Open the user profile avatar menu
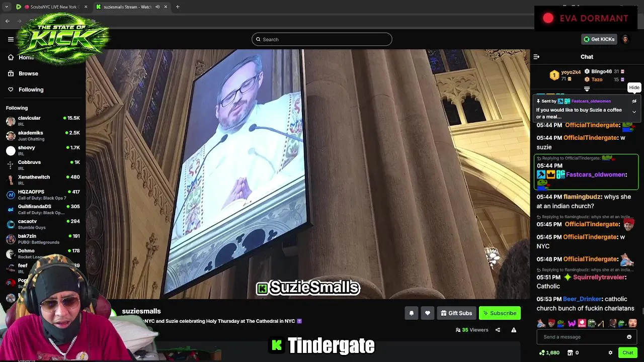644x362 pixels. click(x=625, y=39)
